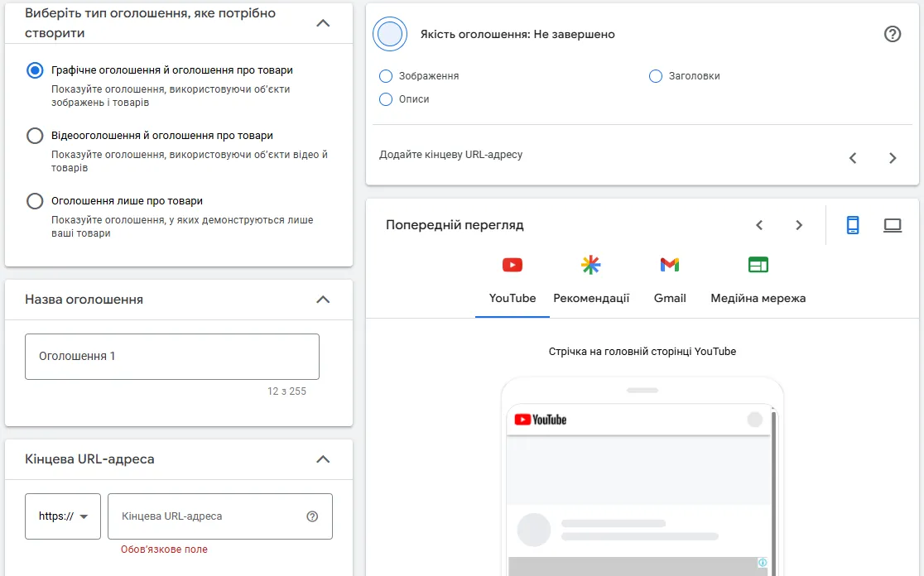
Task: Switch to the YouTube preview tab
Action: click(512, 283)
